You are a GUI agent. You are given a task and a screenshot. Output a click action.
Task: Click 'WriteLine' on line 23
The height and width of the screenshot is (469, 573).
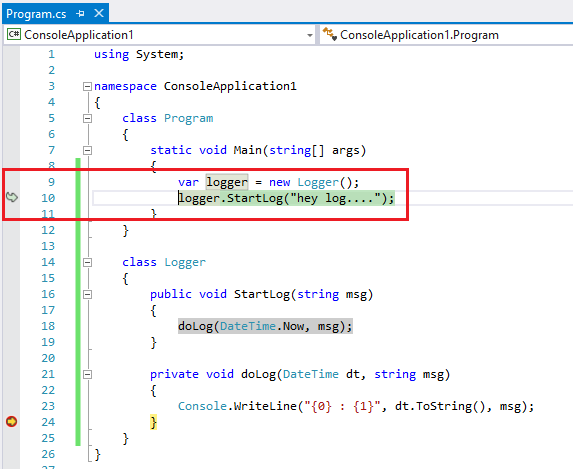(265, 406)
